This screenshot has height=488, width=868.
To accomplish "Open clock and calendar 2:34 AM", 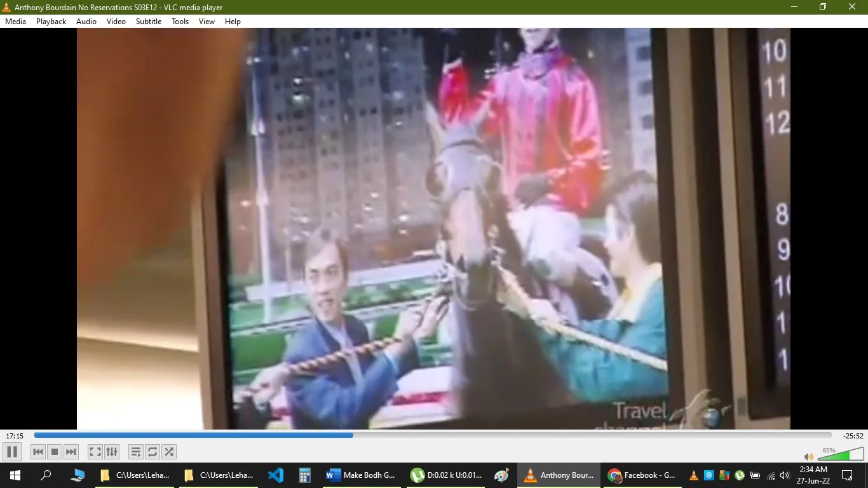I will [x=814, y=475].
